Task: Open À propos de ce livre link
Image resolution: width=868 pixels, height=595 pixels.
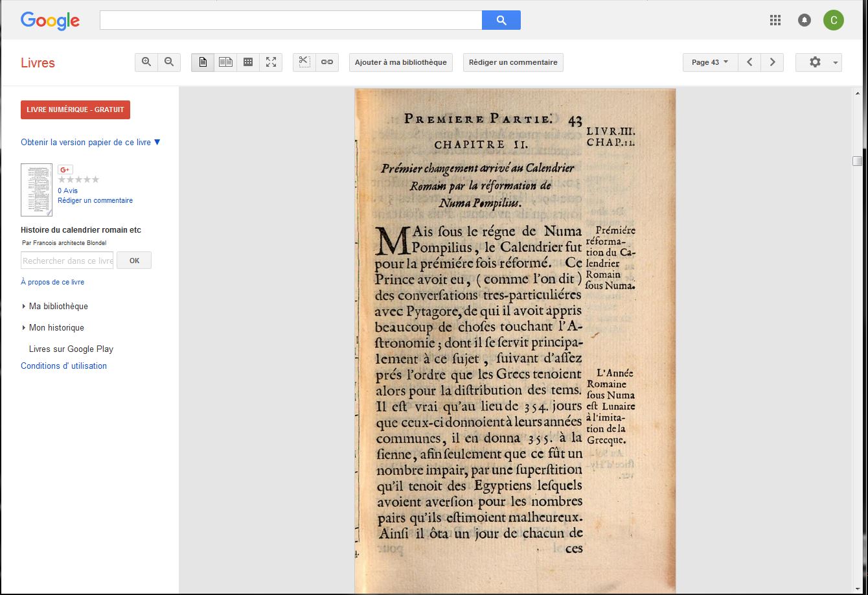Action: 52,282
